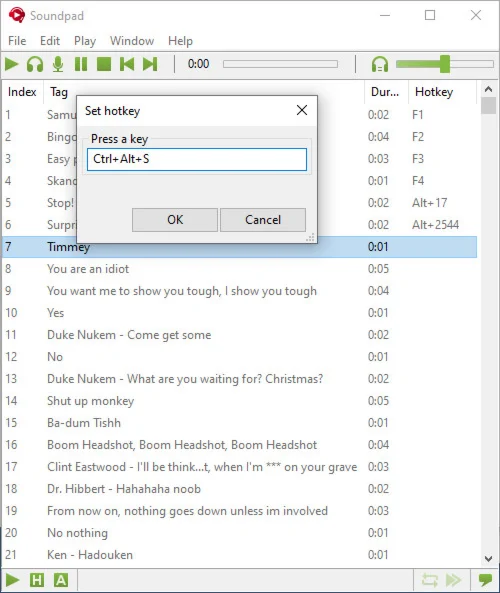Play sound on speakers only via headphones icon
Screen dimensions: 500x593
35,64
